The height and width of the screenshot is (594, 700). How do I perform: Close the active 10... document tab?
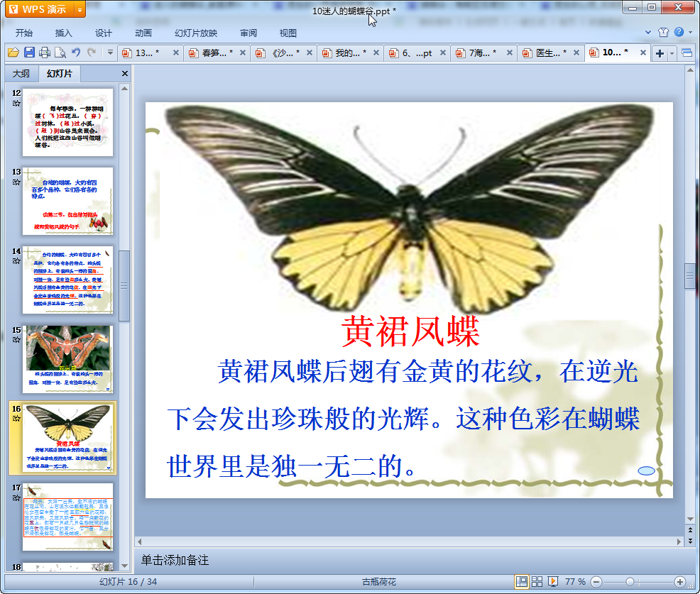coord(643,53)
